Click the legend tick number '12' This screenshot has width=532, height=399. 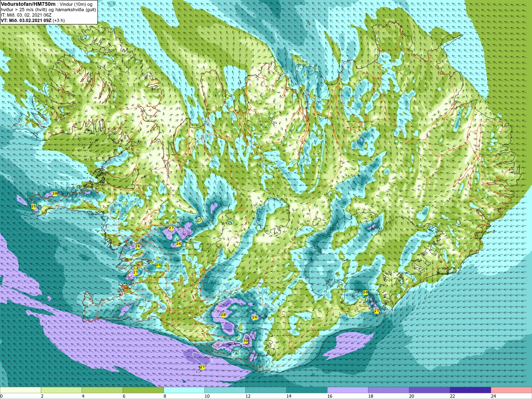[x=248, y=397]
